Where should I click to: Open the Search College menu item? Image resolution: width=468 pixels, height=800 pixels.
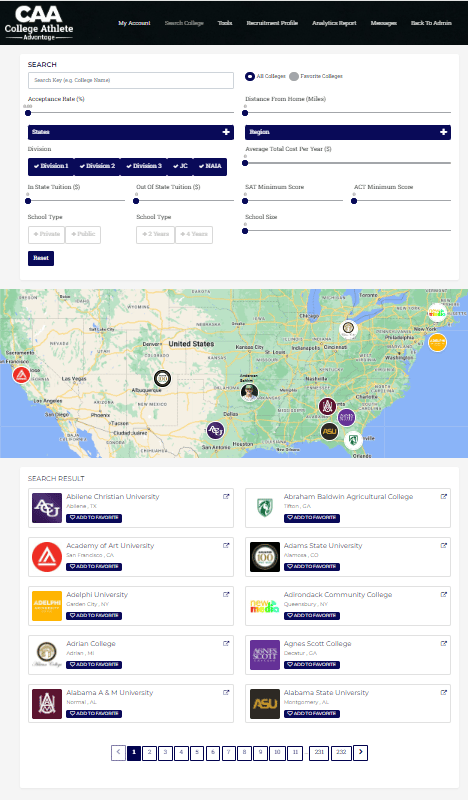(184, 23)
